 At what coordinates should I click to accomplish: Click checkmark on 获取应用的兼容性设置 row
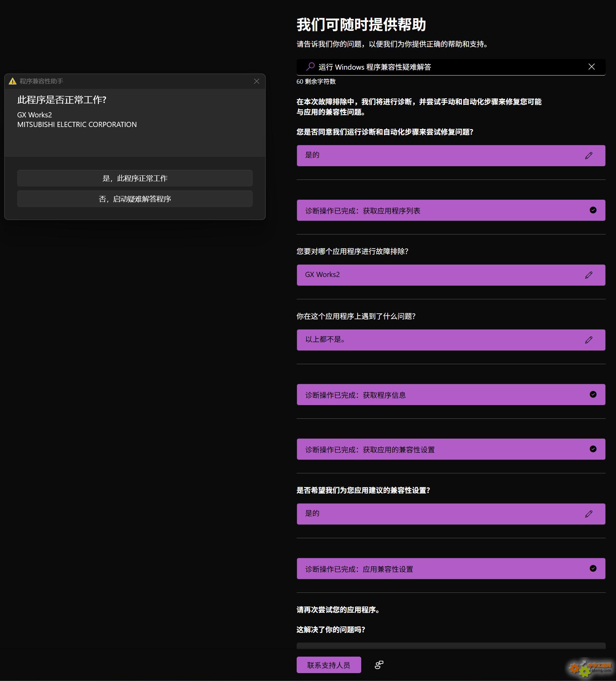tap(593, 449)
